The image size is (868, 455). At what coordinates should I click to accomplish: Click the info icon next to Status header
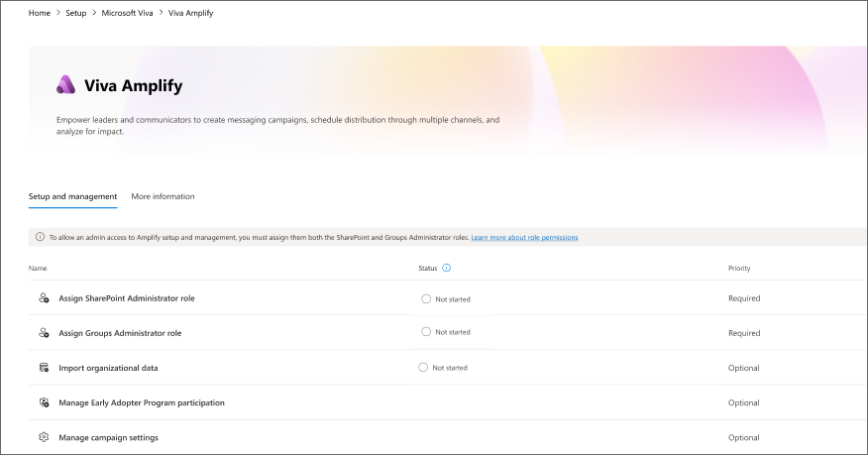(x=446, y=268)
